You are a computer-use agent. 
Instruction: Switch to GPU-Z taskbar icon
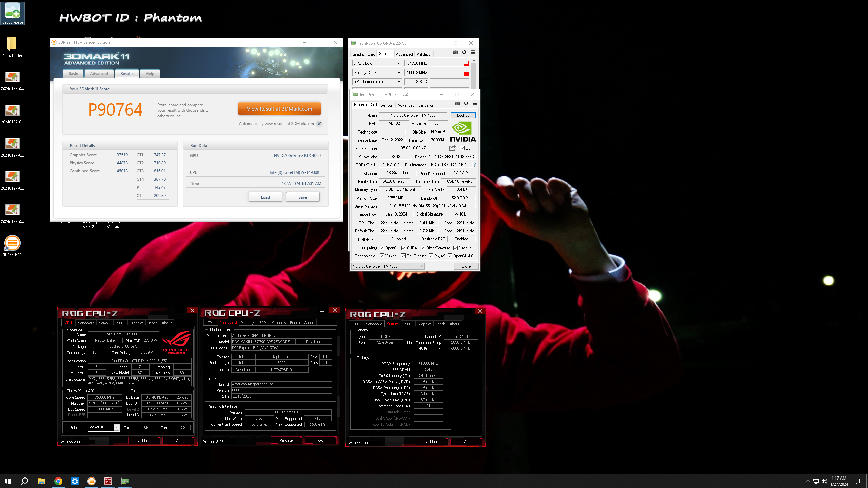pos(125,481)
